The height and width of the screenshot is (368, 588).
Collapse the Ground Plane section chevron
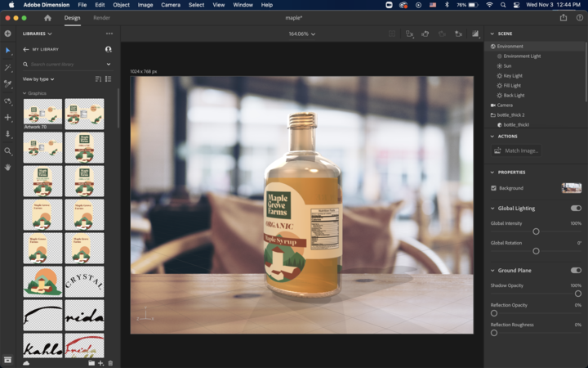(x=492, y=271)
